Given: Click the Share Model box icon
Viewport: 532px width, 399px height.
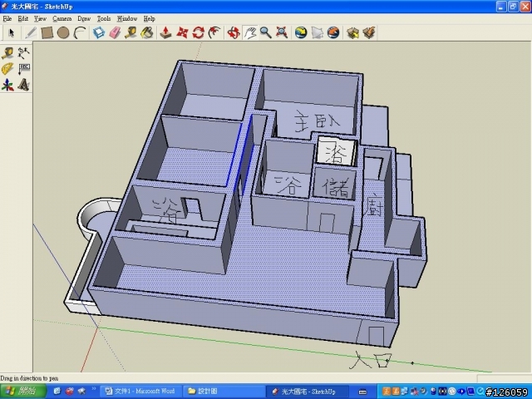Looking at the screenshot, I should pyautogui.click(x=369, y=33).
